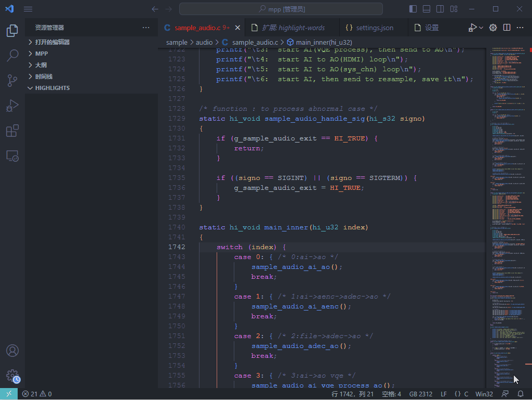Open the Extensions view icon
Screen dimensions: 532x400
coord(12,131)
